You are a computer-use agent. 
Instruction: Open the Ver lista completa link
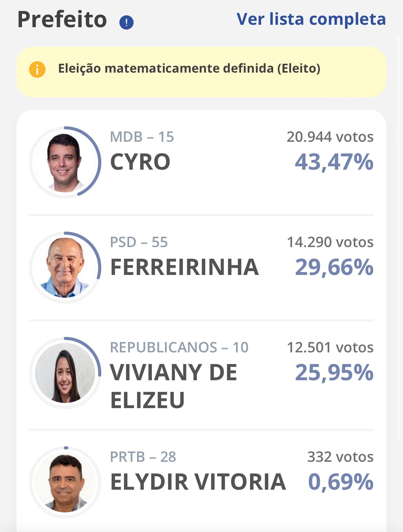click(x=311, y=19)
